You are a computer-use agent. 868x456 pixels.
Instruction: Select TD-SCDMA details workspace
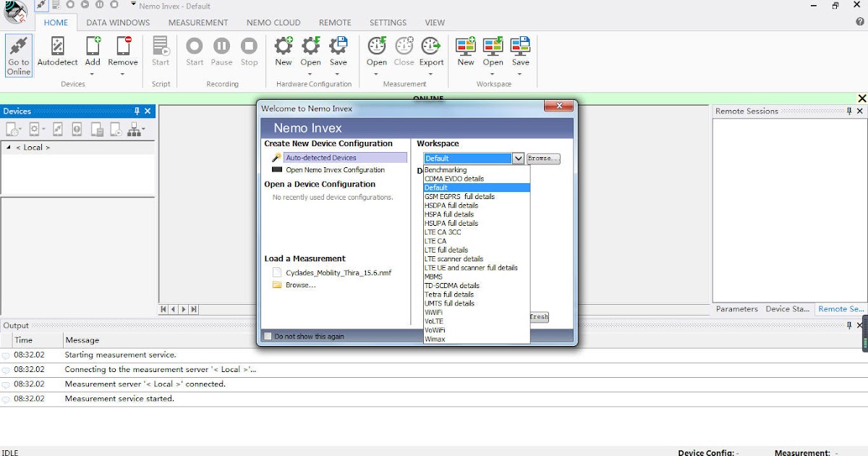click(477, 286)
